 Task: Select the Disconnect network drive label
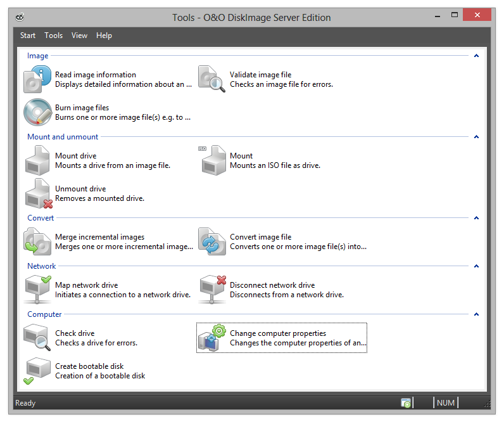tap(272, 285)
